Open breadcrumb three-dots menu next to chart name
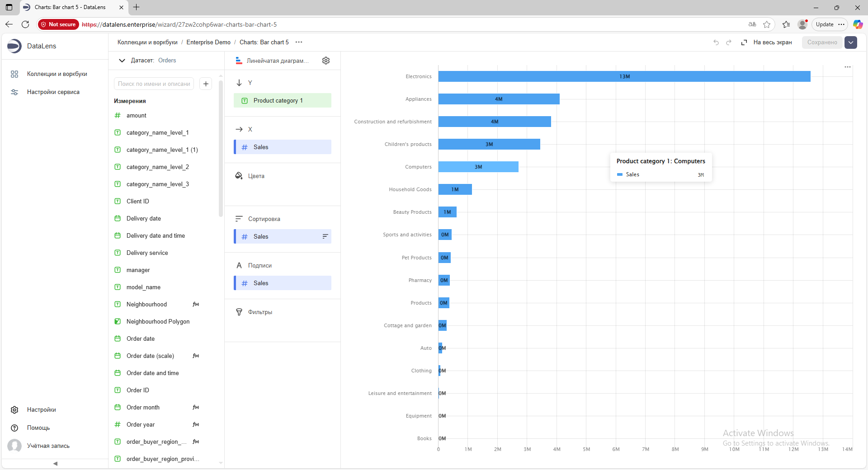This screenshot has height=470, width=868. (298, 42)
